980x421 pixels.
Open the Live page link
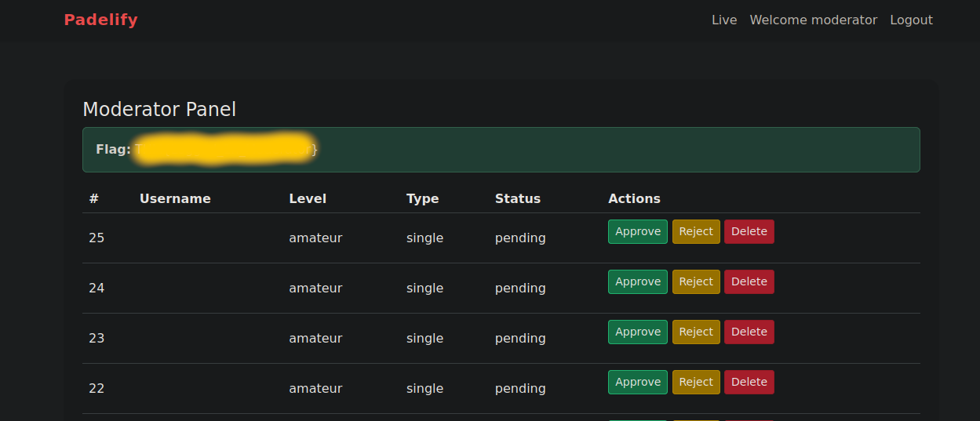pos(723,20)
